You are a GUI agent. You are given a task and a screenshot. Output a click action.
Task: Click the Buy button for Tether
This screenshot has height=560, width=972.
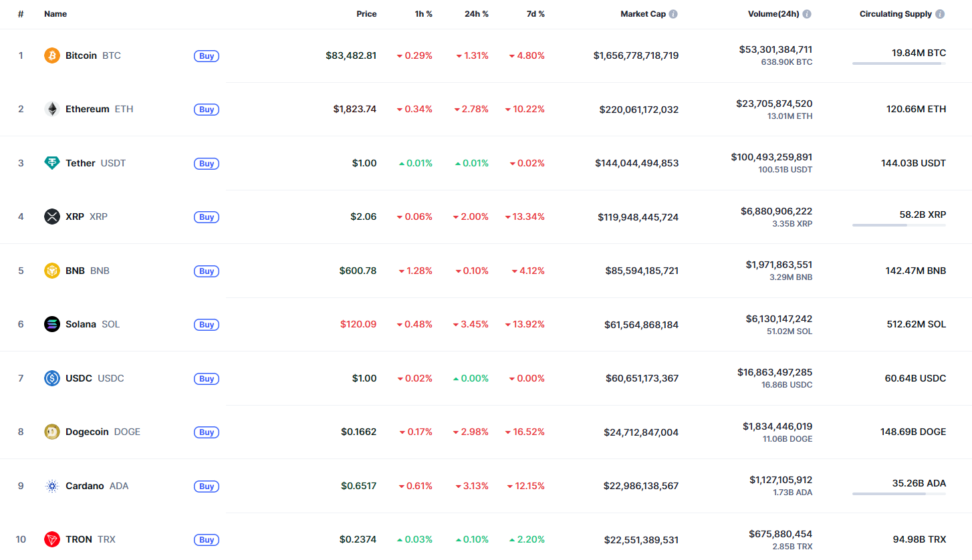(x=207, y=164)
